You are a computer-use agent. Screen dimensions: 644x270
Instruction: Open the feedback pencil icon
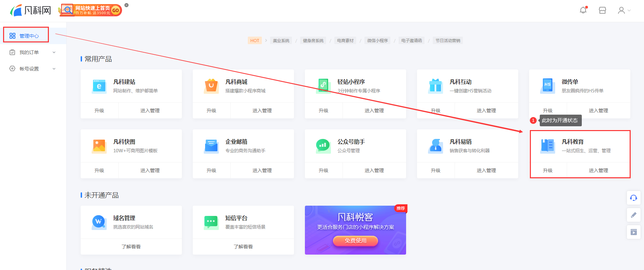(x=633, y=215)
